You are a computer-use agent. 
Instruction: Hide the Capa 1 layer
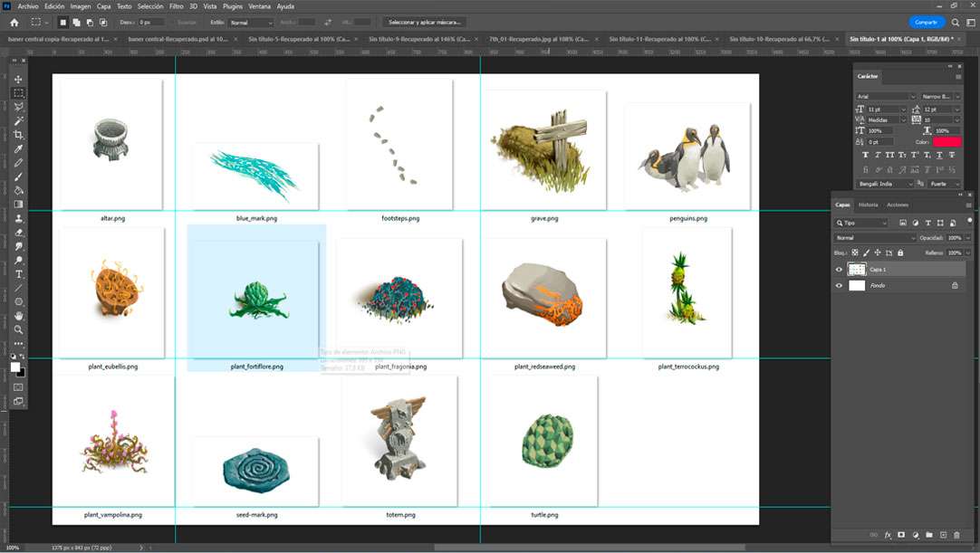click(x=839, y=270)
